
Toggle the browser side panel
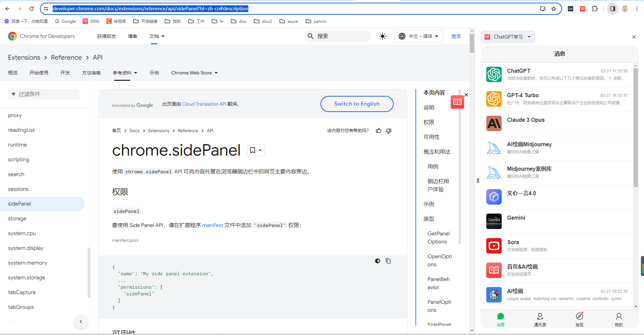612,8
